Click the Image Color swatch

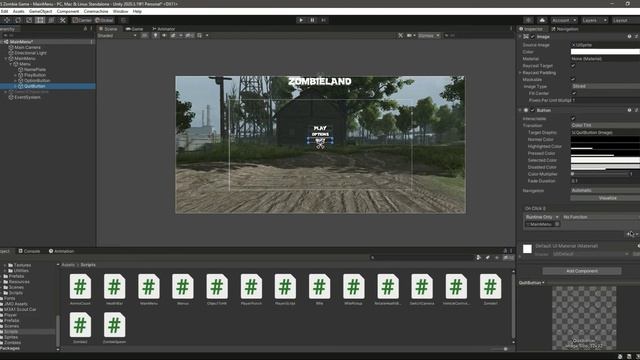click(x=605, y=52)
